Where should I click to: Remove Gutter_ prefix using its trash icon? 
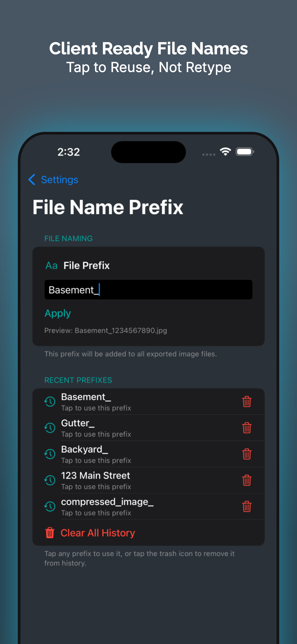[247, 428]
